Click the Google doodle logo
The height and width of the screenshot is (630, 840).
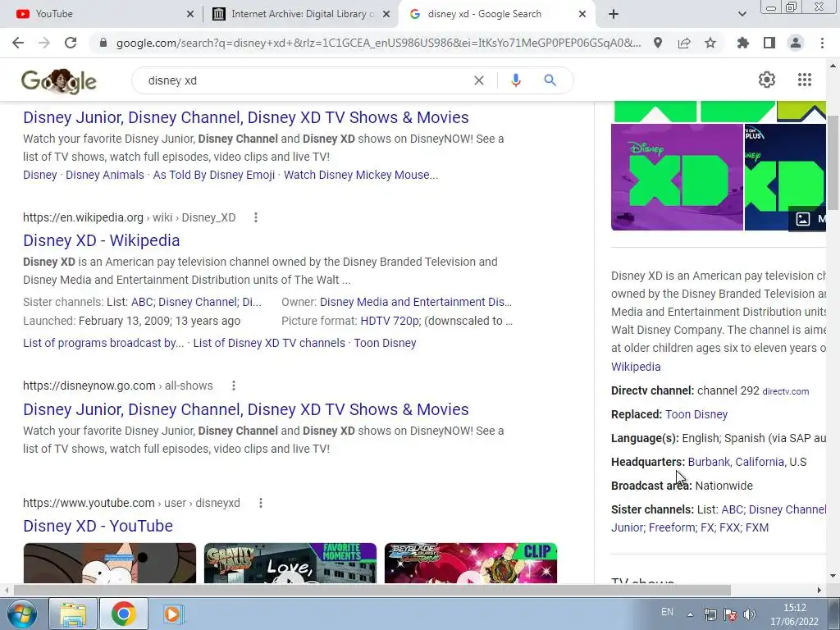click(x=59, y=81)
